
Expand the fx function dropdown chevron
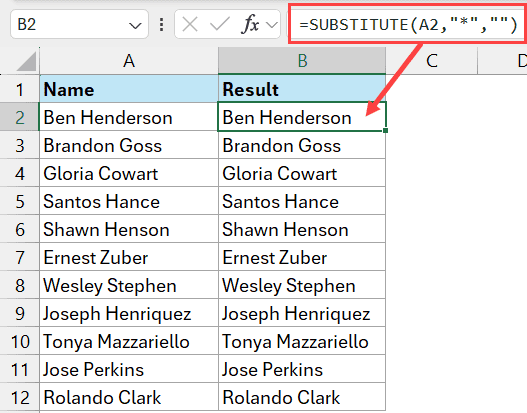272,25
